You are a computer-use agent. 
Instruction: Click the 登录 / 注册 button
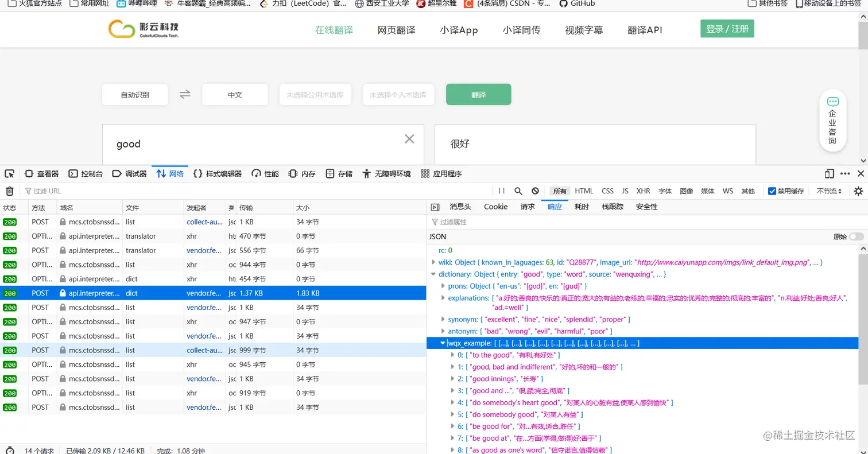(727, 29)
